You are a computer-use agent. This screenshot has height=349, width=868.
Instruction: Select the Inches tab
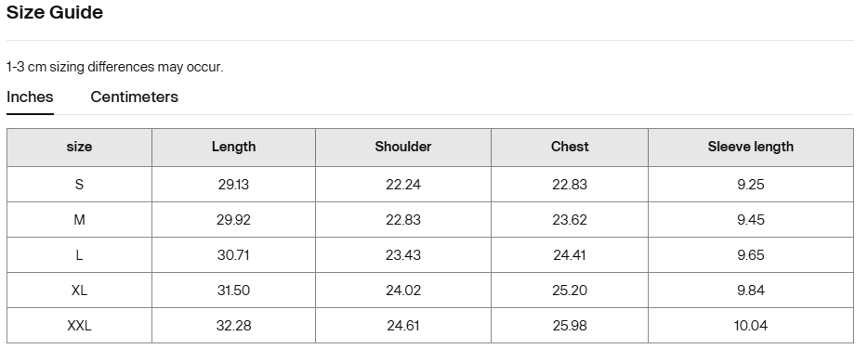click(x=30, y=97)
